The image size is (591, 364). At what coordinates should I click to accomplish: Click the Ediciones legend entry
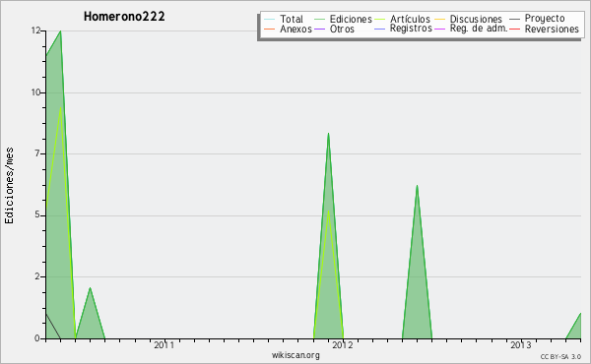343,19
